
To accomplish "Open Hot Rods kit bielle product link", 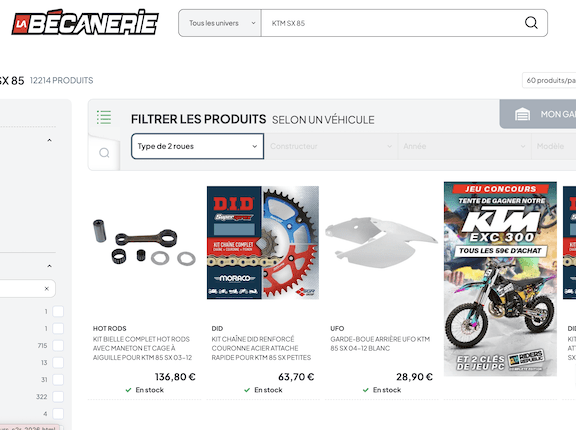I will pos(142,348).
